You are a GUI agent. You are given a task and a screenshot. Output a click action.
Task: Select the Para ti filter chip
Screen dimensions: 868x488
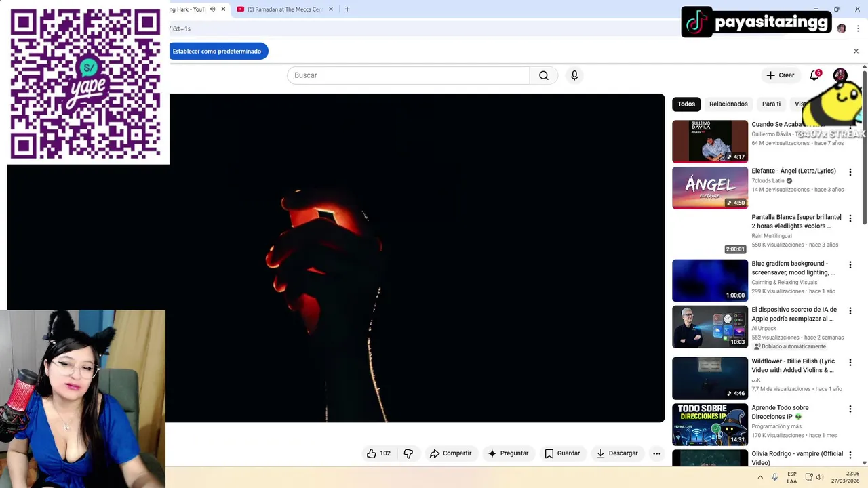pyautogui.click(x=771, y=104)
